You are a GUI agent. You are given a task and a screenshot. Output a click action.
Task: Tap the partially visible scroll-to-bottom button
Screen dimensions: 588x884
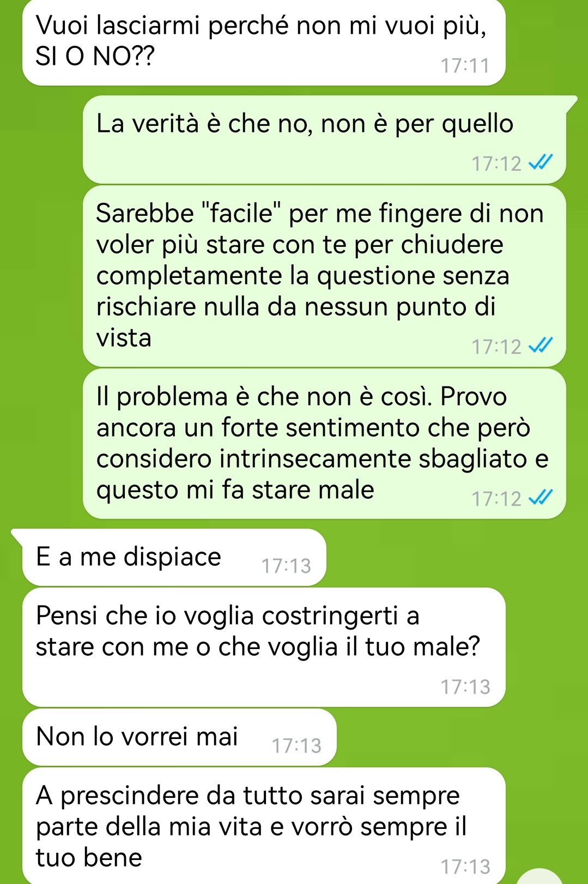[539, 876]
